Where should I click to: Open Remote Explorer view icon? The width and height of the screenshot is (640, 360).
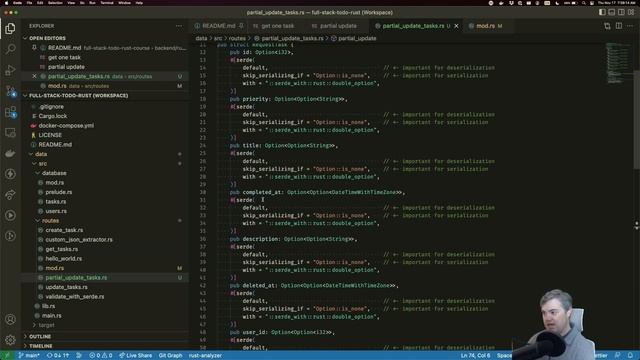10,133
